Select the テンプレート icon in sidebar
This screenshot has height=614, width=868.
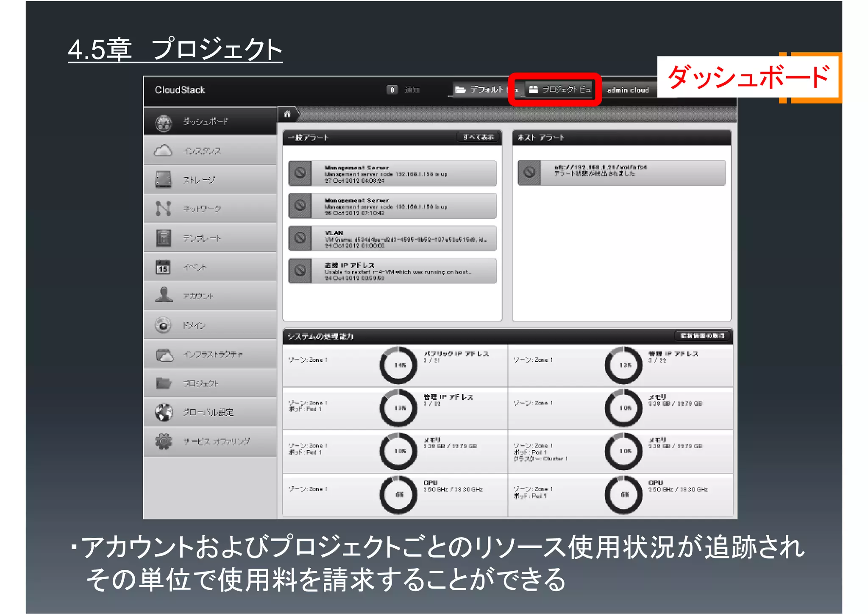pos(164,238)
